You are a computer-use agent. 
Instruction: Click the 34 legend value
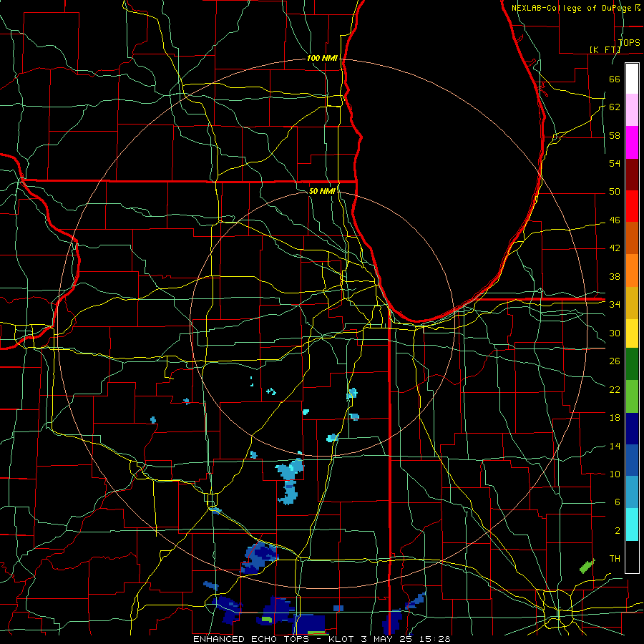615,304
